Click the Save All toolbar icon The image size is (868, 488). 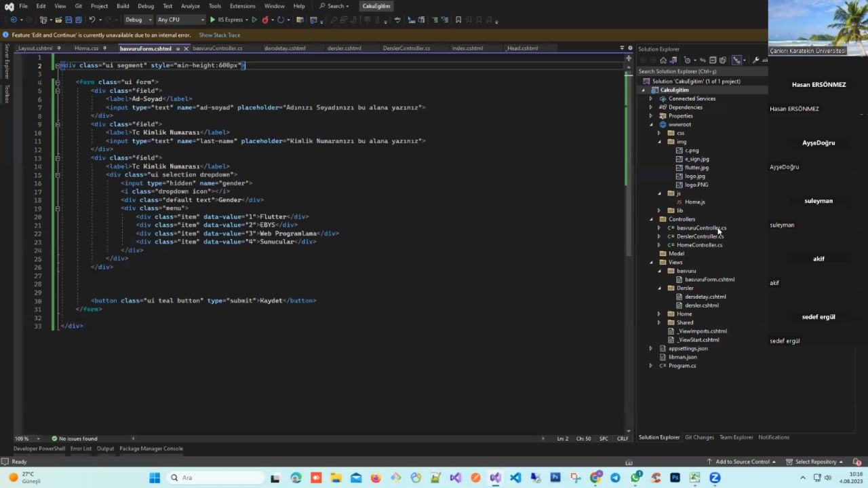click(x=79, y=20)
